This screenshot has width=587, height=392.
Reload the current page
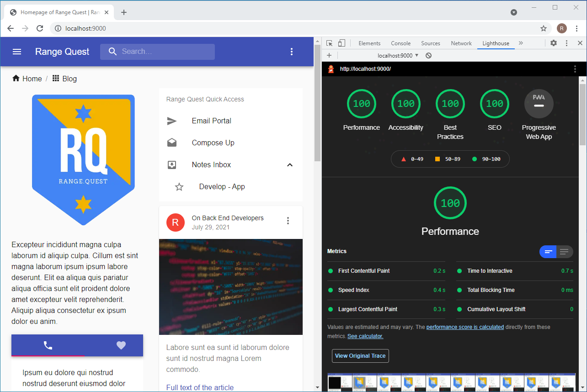point(40,28)
